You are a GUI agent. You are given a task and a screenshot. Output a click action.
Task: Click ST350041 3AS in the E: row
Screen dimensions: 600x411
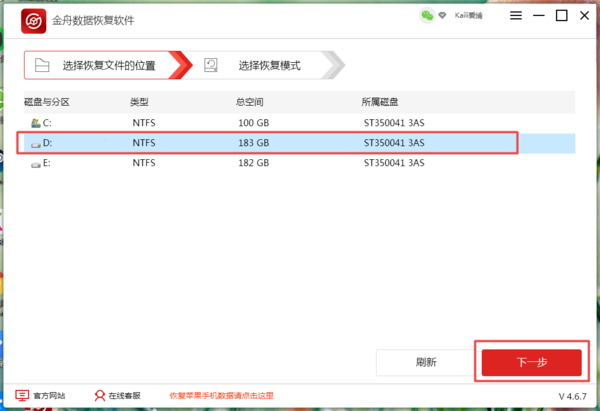click(x=394, y=163)
